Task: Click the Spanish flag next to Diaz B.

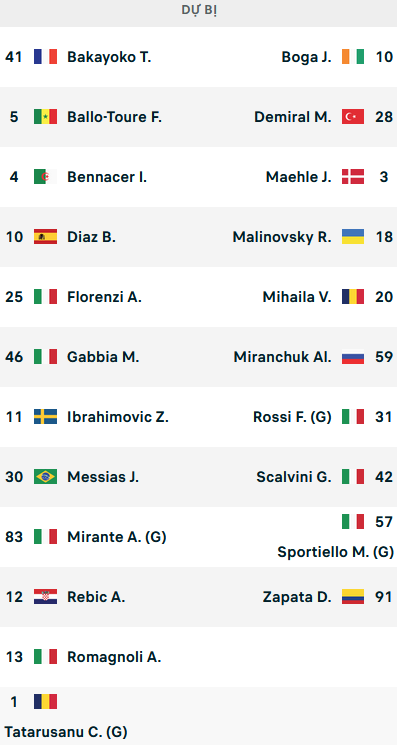Action: coord(45,236)
